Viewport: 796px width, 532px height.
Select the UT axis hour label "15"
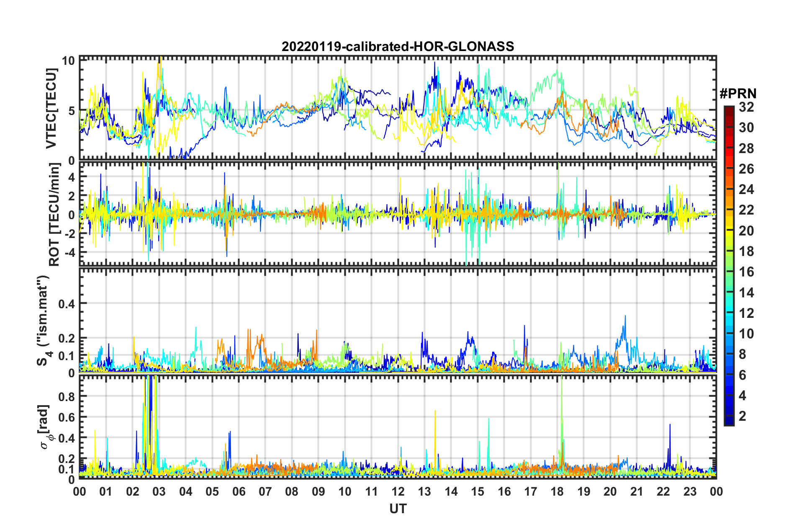click(x=478, y=491)
